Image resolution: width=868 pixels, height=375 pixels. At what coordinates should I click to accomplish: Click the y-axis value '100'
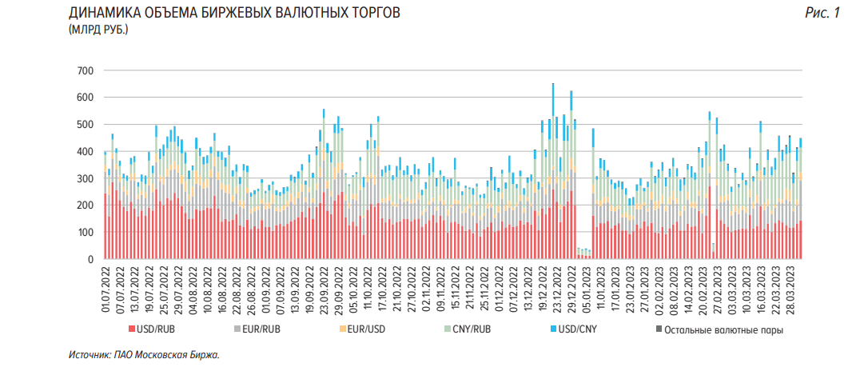click(87, 232)
